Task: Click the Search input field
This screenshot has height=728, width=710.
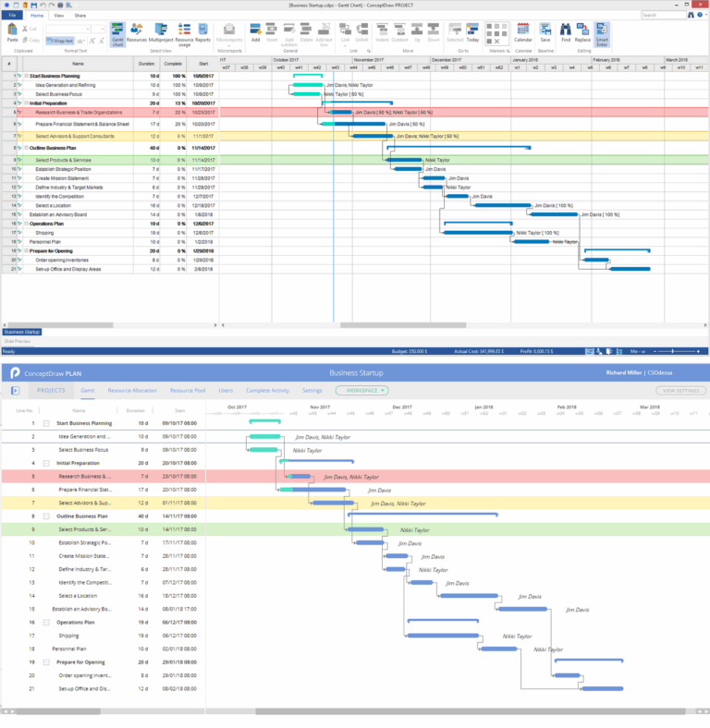Action: point(663,16)
